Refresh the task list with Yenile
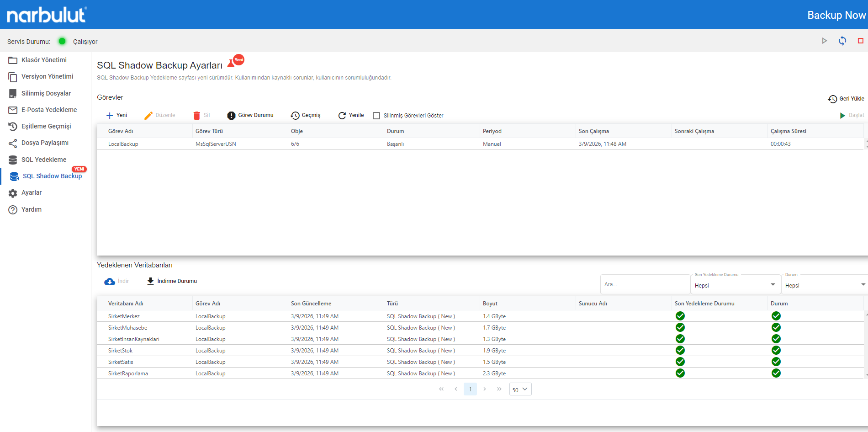 click(351, 116)
